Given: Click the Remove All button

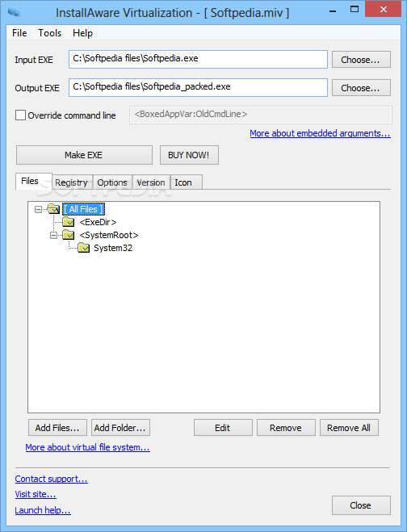Looking at the screenshot, I should pyautogui.click(x=349, y=428).
